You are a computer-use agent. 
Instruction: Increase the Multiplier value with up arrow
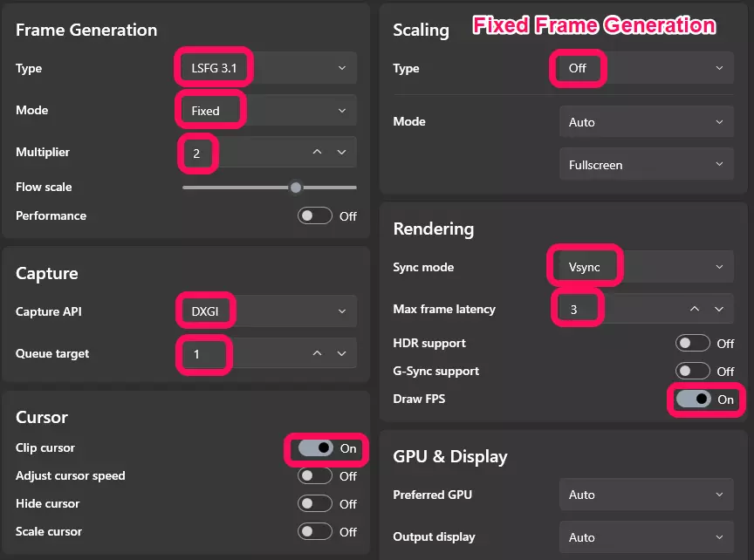318,153
